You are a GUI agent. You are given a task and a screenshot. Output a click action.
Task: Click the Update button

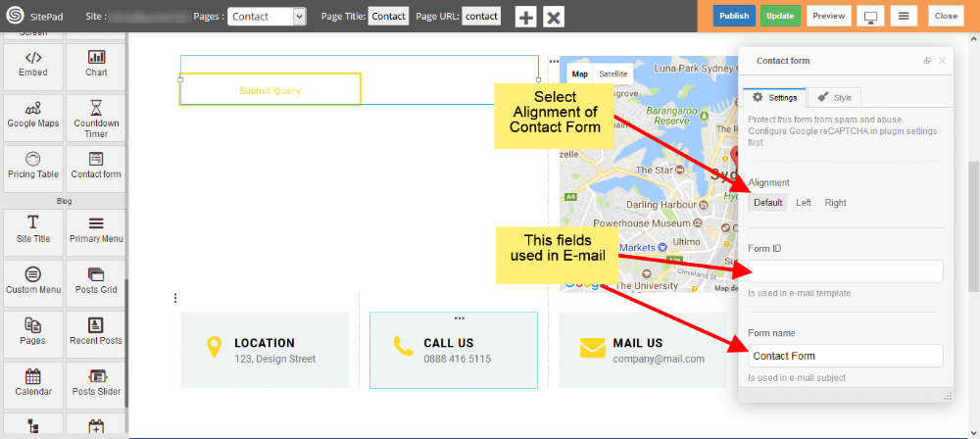[780, 16]
